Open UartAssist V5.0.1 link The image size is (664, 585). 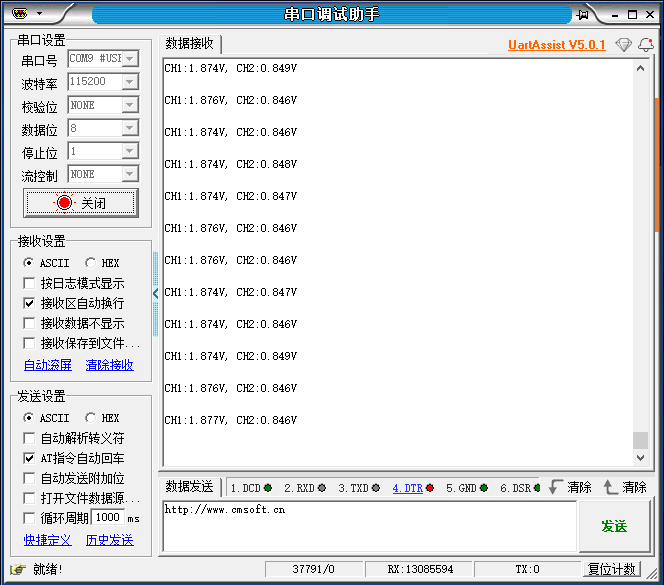pyautogui.click(x=556, y=44)
